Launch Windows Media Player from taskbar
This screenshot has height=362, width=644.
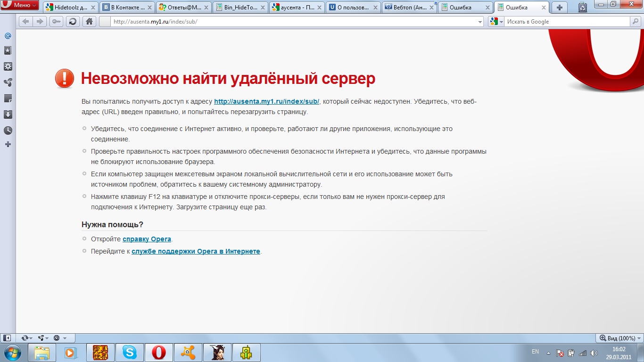[x=70, y=353]
